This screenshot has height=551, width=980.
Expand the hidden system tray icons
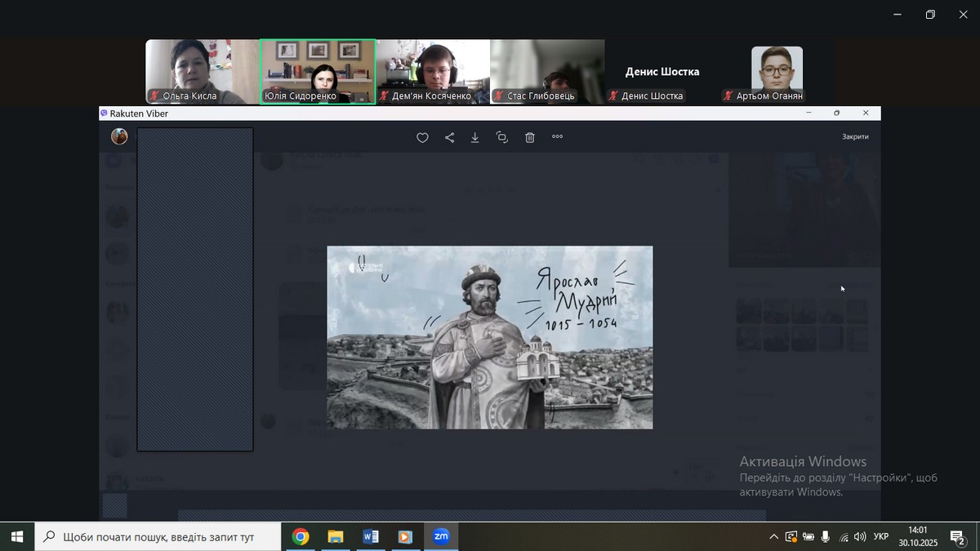(773, 537)
